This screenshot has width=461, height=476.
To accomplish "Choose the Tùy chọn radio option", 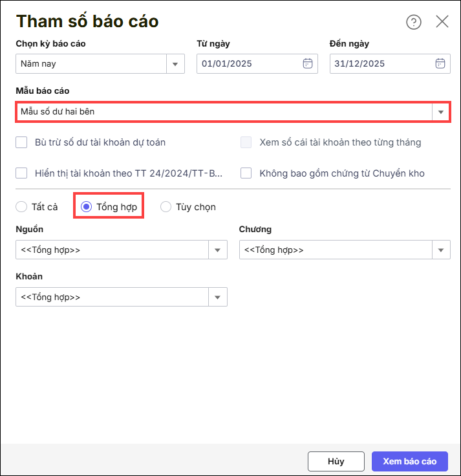I will tap(166, 207).
